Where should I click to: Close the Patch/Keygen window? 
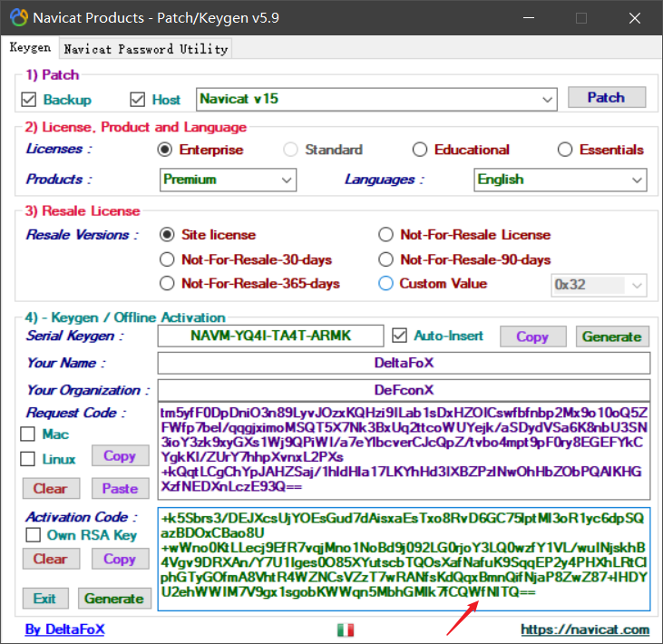point(635,18)
